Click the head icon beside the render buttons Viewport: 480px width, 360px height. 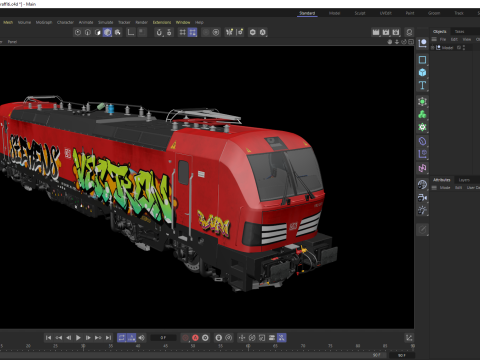[409, 32]
